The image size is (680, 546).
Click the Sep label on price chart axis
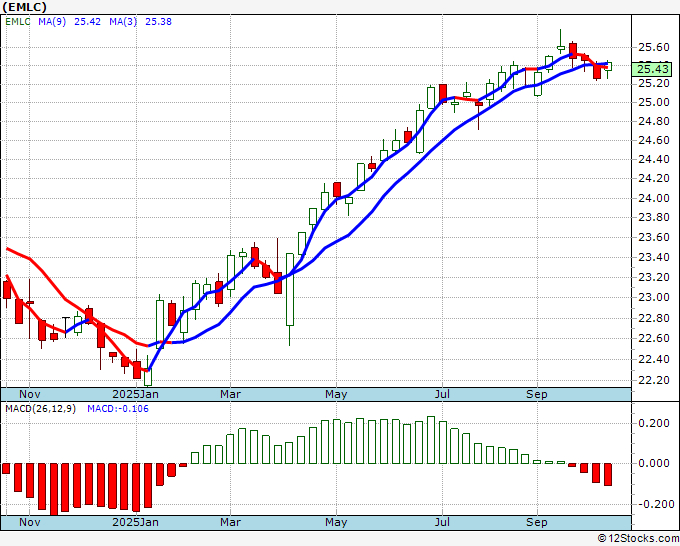coord(537,394)
